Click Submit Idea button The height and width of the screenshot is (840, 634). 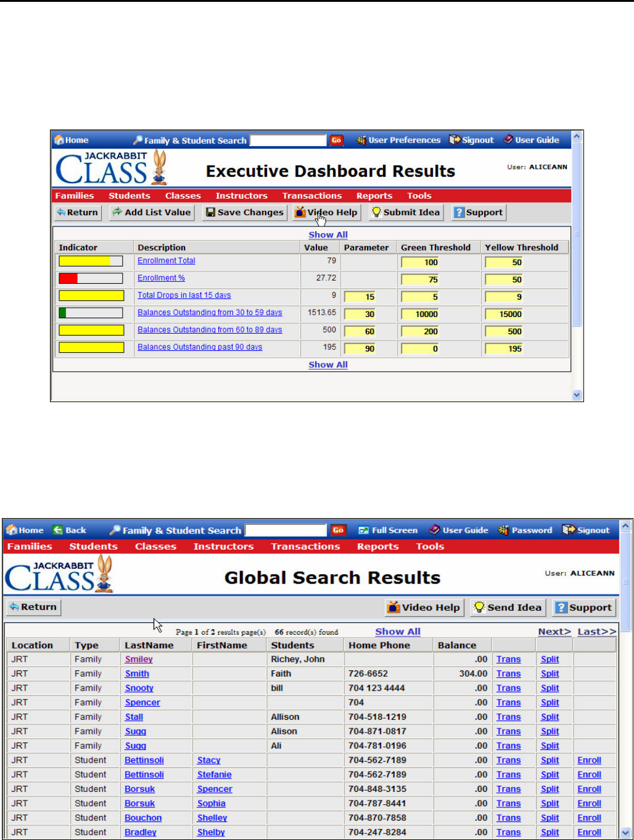406,212
